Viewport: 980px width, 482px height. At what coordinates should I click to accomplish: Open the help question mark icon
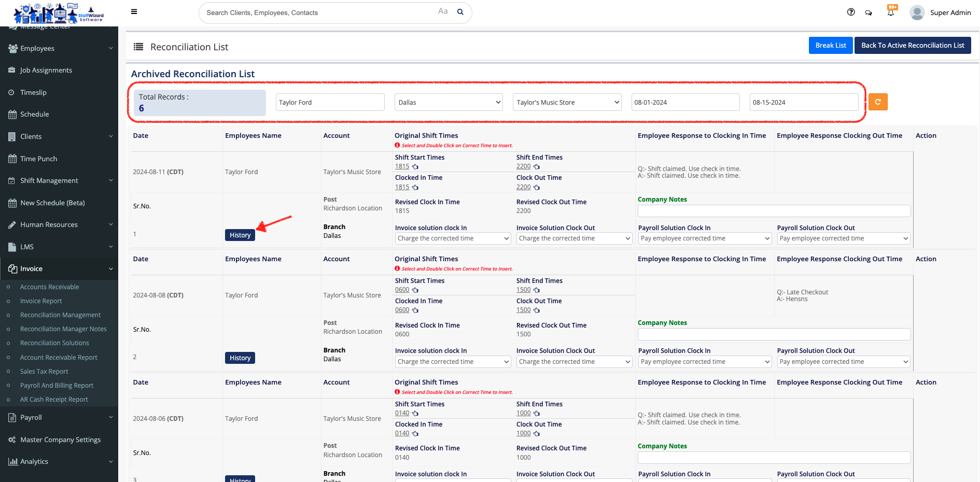coord(851,12)
